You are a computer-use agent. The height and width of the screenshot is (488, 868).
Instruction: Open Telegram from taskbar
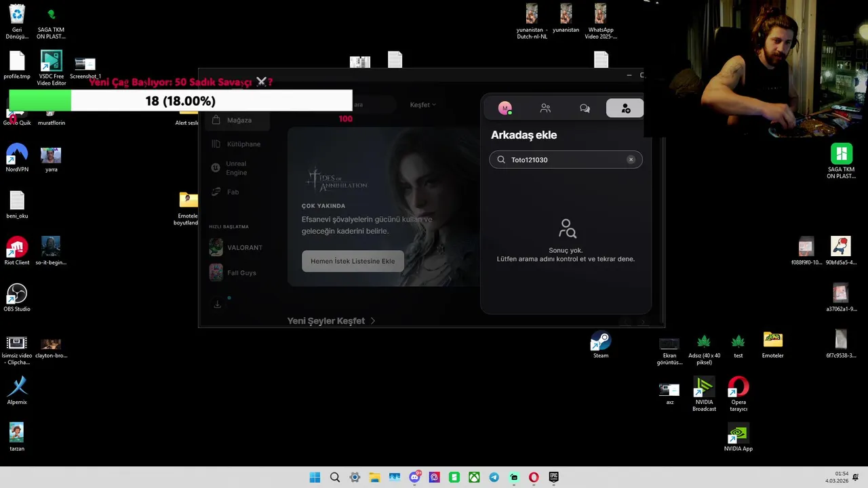point(494,477)
